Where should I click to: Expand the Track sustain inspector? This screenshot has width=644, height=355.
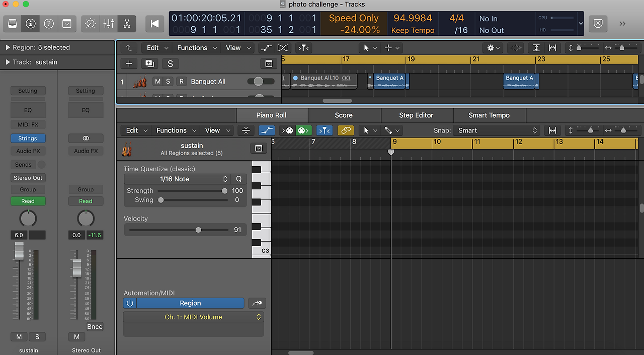click(x=8, y=62)
